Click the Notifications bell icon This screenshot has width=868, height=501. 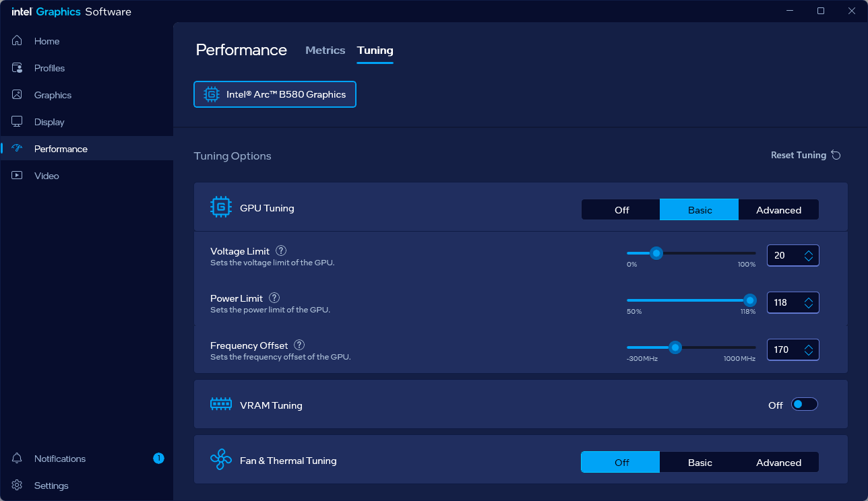18,459
